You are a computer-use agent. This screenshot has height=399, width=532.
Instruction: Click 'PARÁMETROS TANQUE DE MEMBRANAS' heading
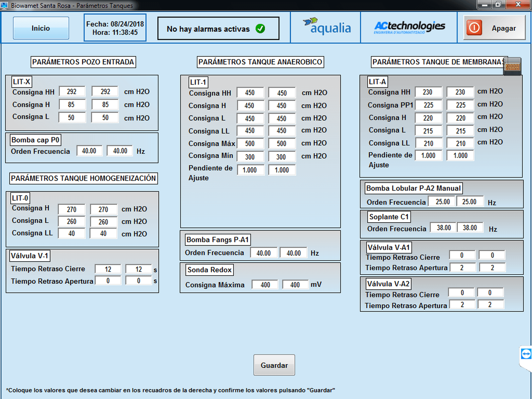point(439,62)
